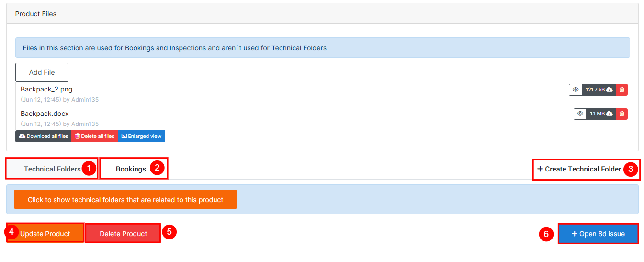Screen dimensions: 644x262
Task: Select the Backpack_2.png file name
Action: pos(46,89)
